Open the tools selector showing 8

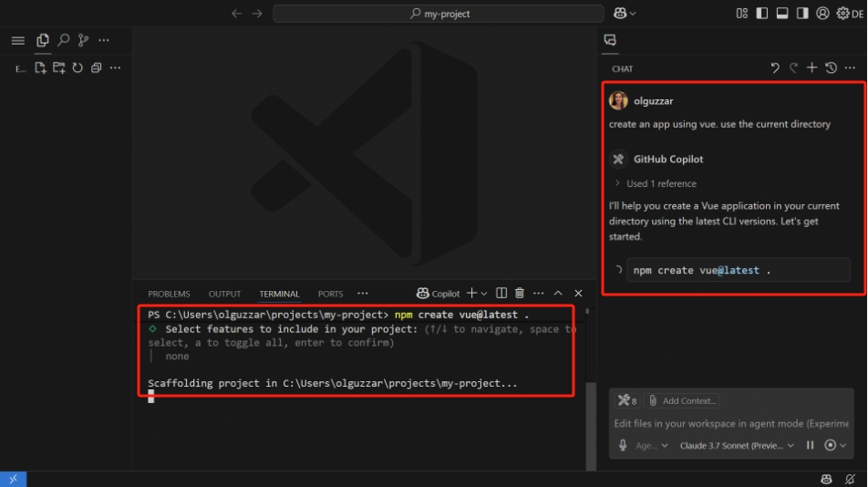pyautogui.click(x=626, y=400)
